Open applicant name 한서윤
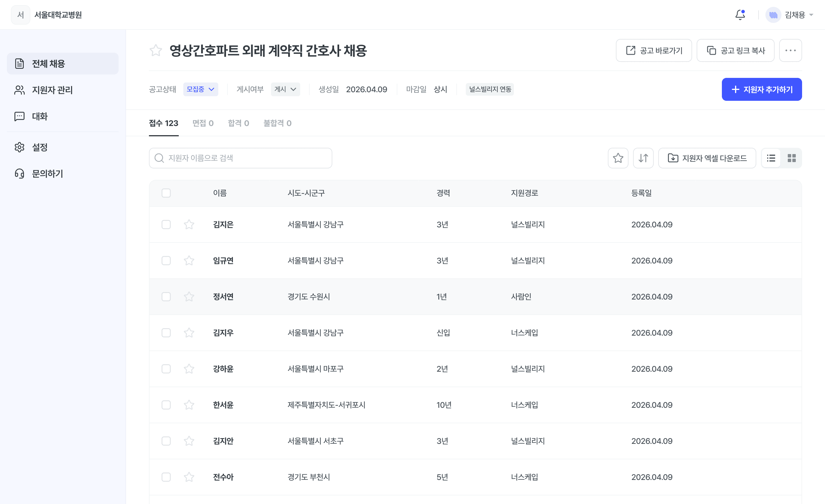 (223, 405)
